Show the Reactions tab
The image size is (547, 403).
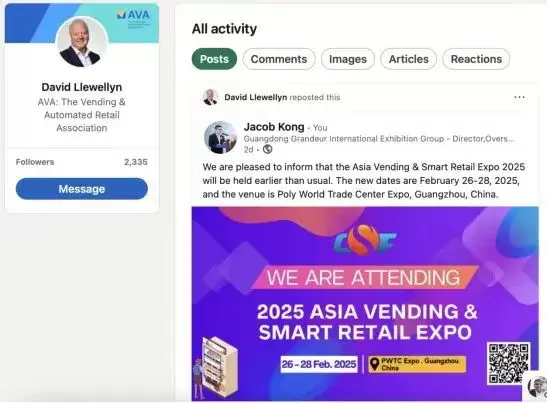click(476, 59)
